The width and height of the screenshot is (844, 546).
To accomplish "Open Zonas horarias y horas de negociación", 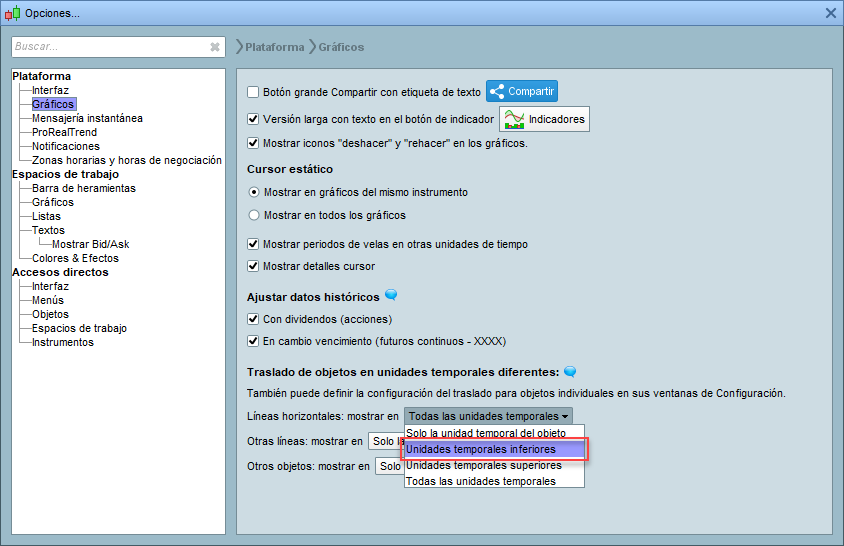I will (x=126, y=160).
